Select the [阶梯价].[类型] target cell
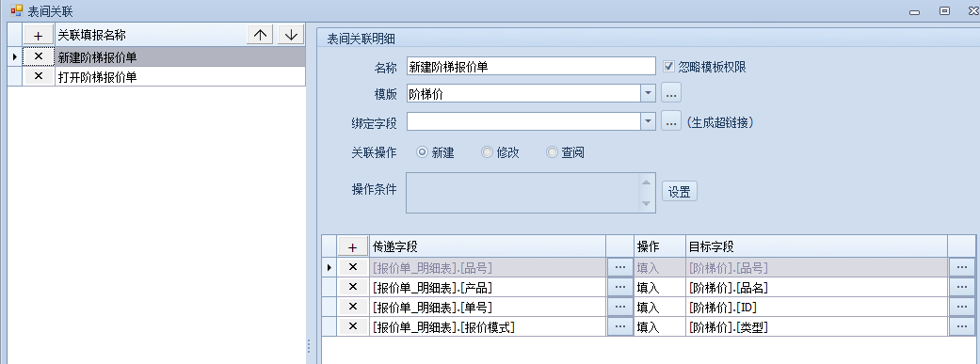 (x=816, y=326)
